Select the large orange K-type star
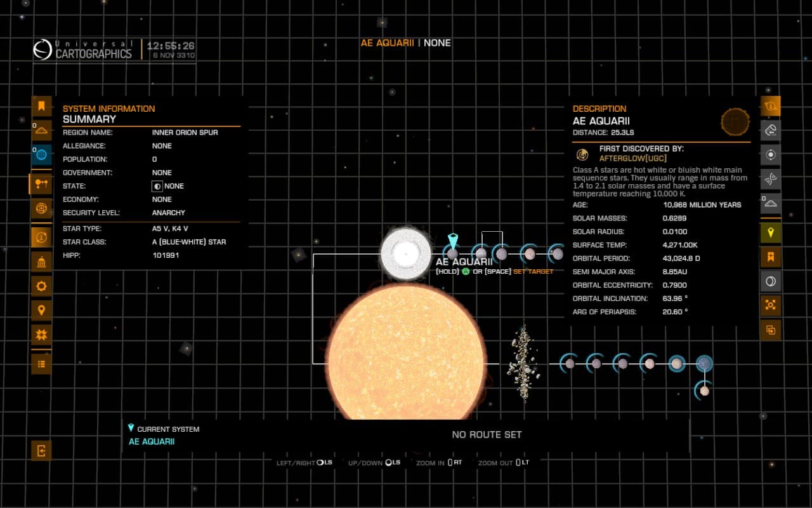The width and height of the screenshot is (812, 508). 406,352
